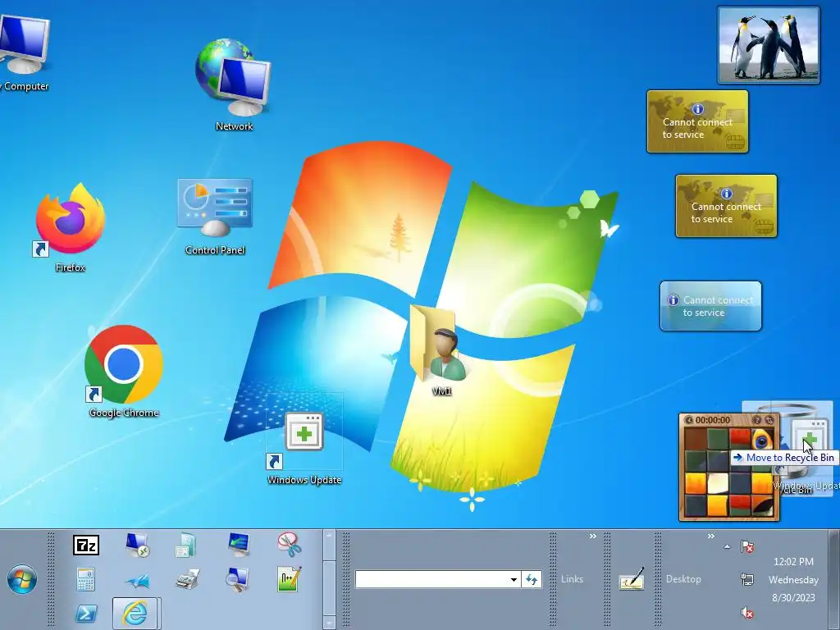
Task: Launch Google Chrome from the desktop shortcut
Action: [x=124, y=372]
